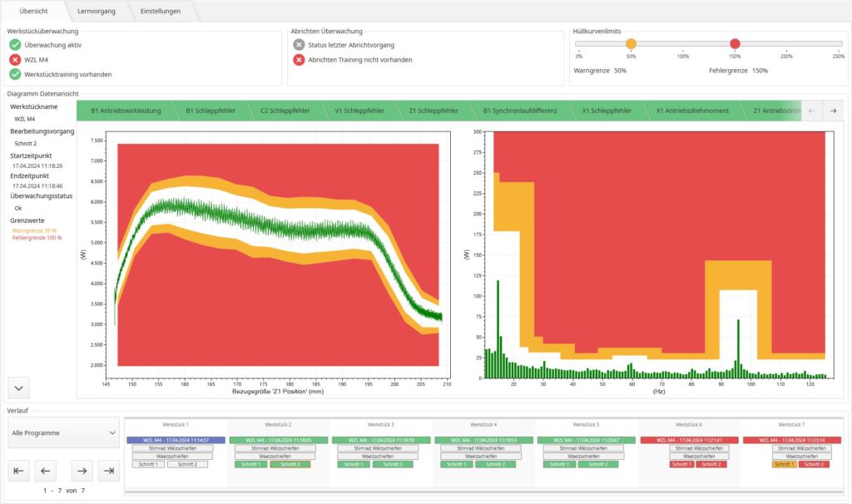
Task: Open the Alle Programme dropdown
Action: click(x=64, y=432)
